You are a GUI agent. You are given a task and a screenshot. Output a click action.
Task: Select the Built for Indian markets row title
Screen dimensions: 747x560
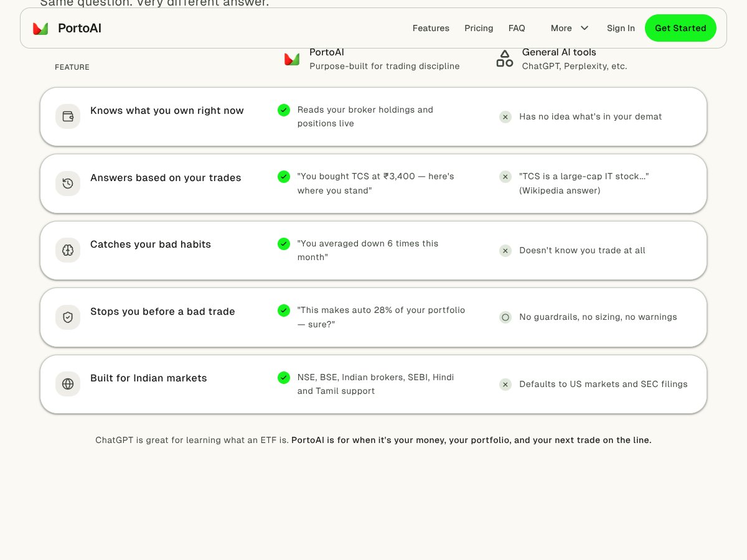[148, 378]
